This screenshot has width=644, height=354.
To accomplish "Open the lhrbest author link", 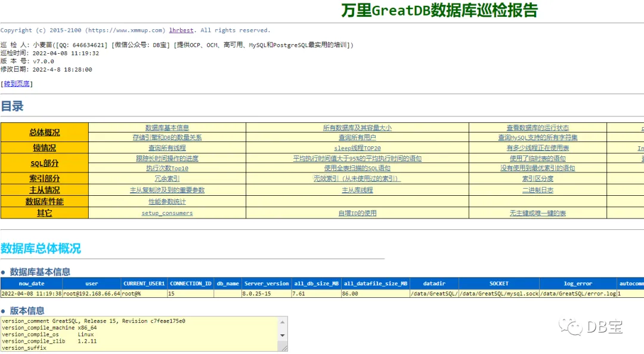I will click(x=181, y=30).
